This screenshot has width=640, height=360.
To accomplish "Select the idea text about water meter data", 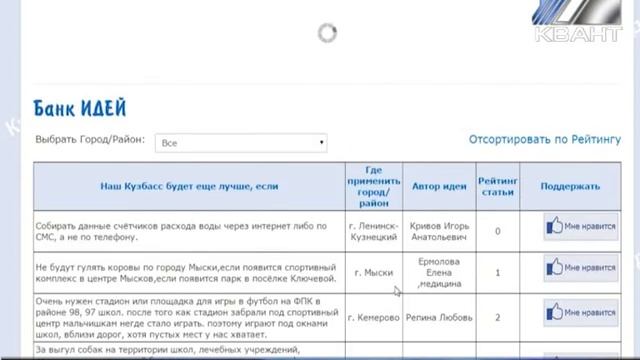I will coord(181,231).
